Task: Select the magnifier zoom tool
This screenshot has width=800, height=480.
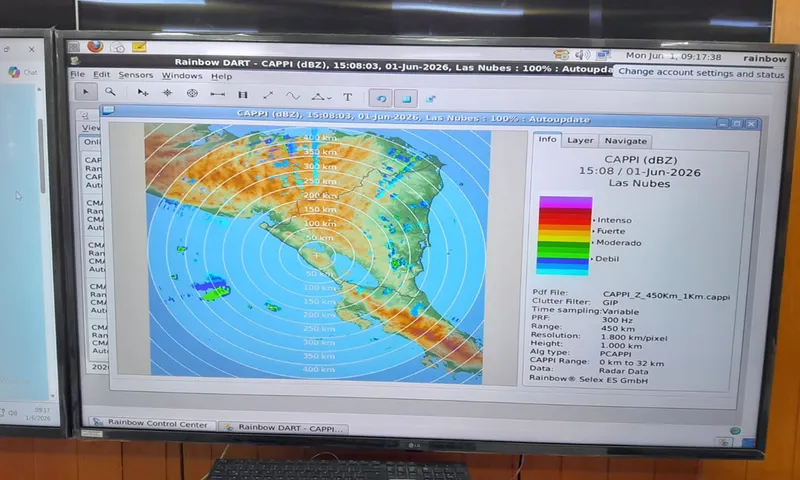Action: 110,92
